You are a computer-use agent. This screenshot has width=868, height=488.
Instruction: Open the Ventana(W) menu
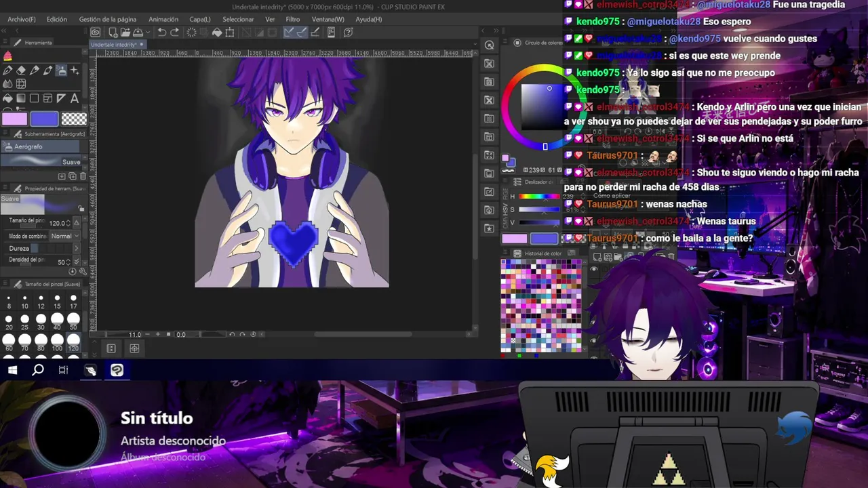click(328, 20)
